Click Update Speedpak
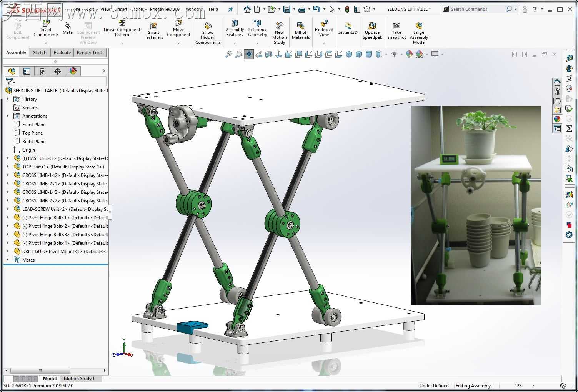This screenshot has width=578, height=392. tap(372, 30)
